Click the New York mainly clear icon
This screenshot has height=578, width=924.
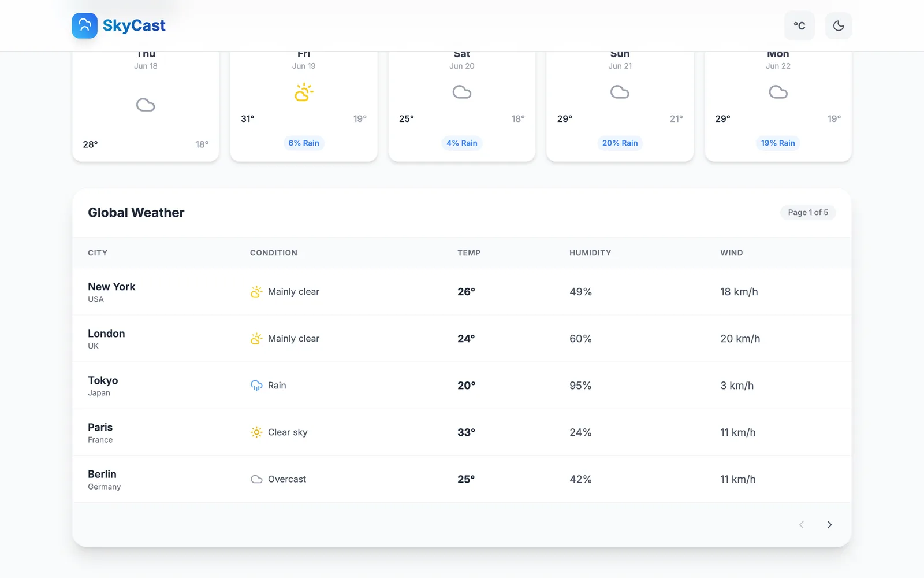click(x=256, y=292)
